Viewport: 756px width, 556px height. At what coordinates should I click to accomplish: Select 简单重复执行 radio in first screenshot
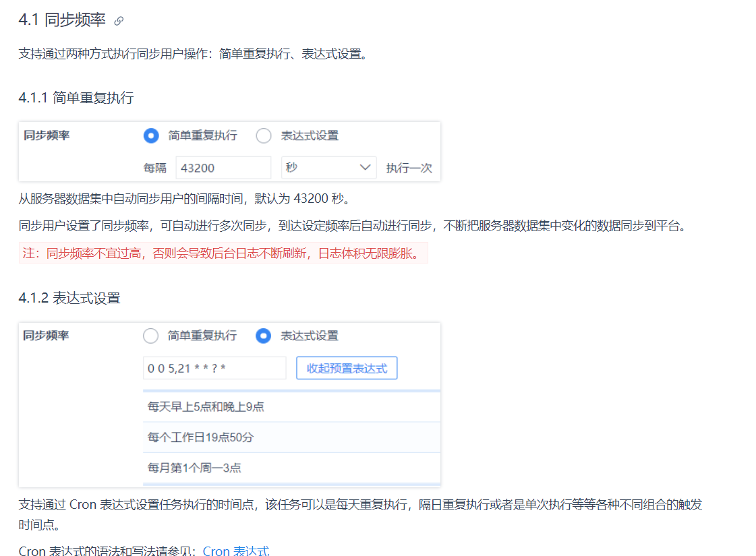tap(151, 136)
